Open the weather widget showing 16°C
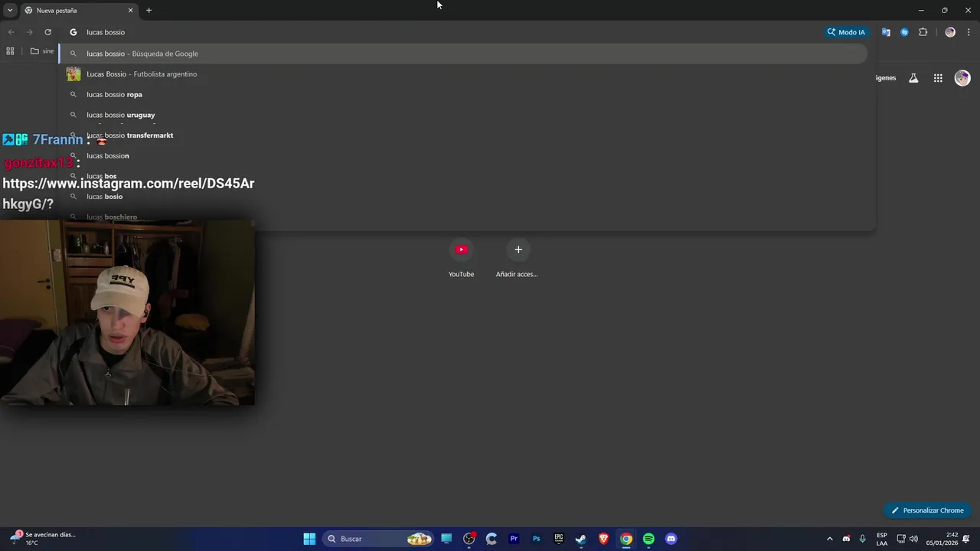980x551 pixels. [43, 539]
